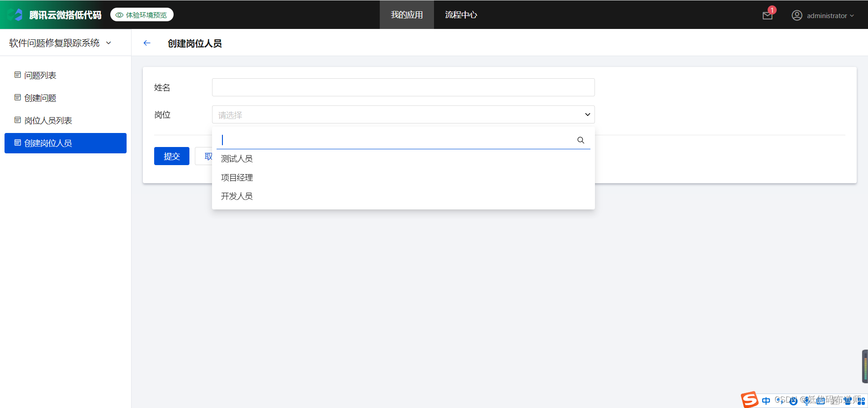The image size is (868, 408).
Task: Open the Sogou soft keyboard icon
Action: (x=821, y=401)
